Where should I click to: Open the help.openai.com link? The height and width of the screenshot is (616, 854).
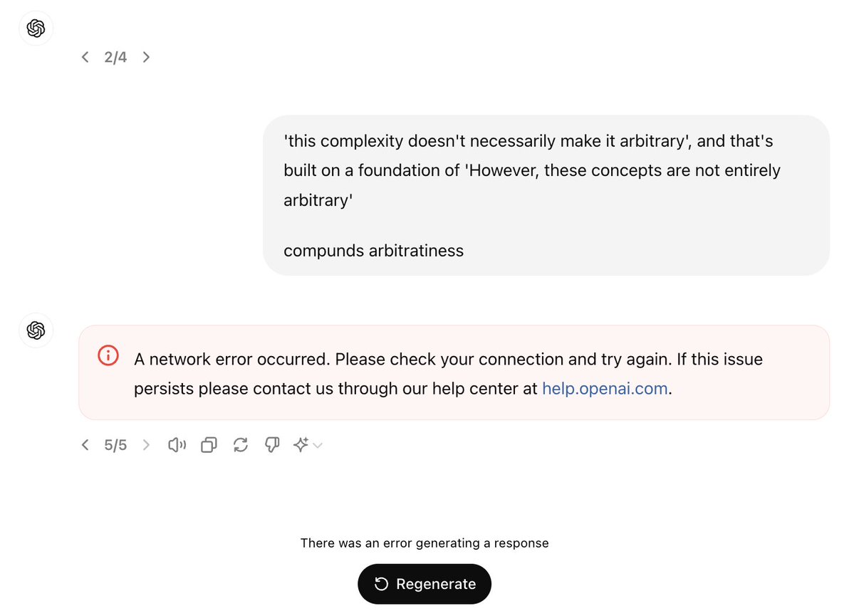[x=605, y=389]
